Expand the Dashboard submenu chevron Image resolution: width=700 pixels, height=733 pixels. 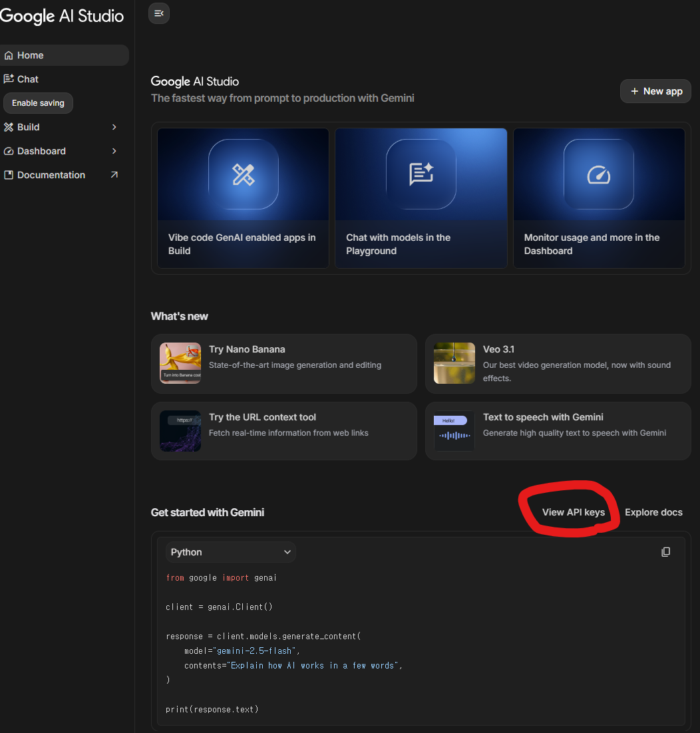click(114, 151)
